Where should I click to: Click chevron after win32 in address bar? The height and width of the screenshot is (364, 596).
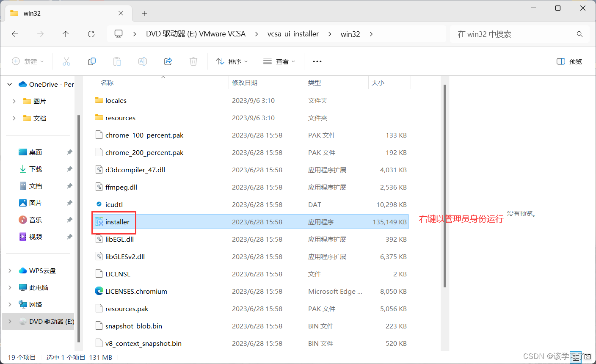(371, 34)
